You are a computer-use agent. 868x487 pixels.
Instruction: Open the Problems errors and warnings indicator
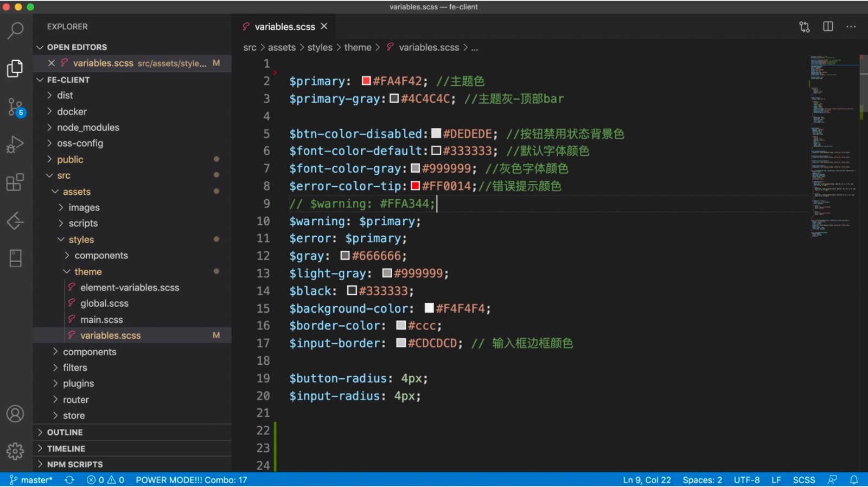pyautogui.click(x=106, y=480)
